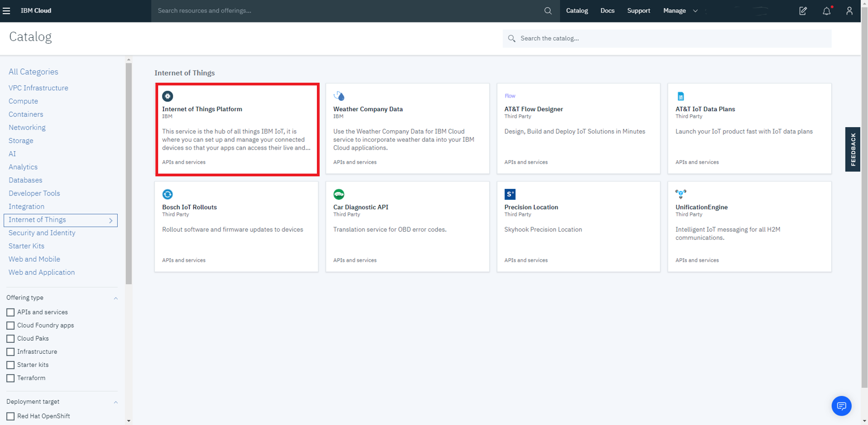Open the Storage category
This screenshot has height=425, width=868.
pos(21,141)
